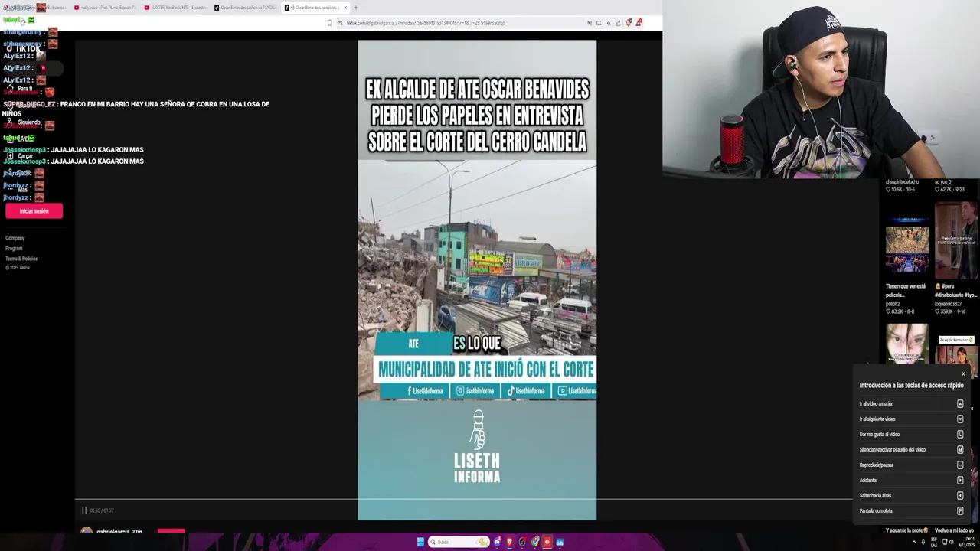Click the microphone icon in system tray

pos(923,542)
